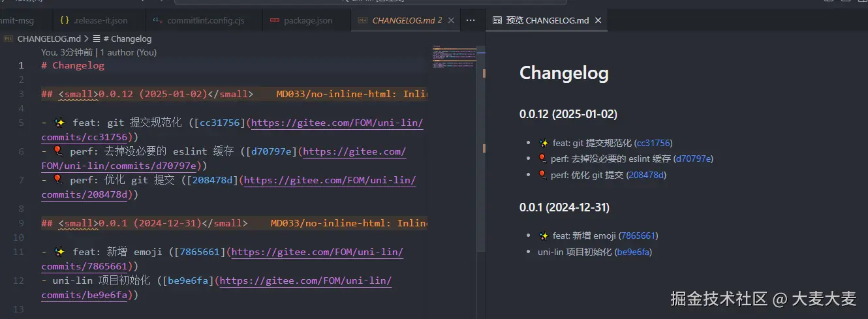Follow the 7865661 link in the preview

638,235
